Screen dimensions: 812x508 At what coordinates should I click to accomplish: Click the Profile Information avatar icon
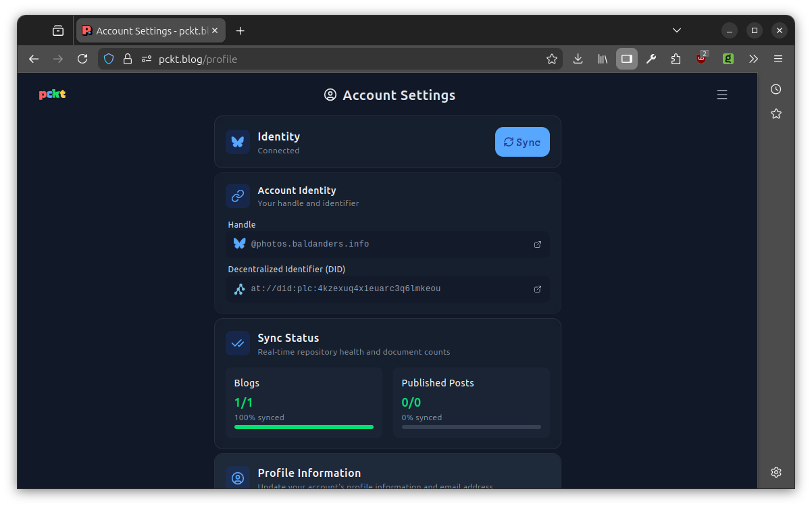(x=238, y=478)
